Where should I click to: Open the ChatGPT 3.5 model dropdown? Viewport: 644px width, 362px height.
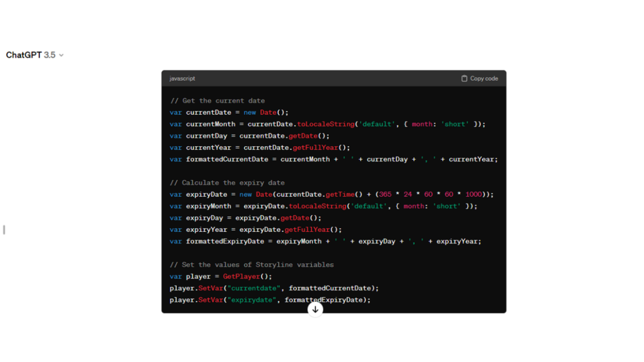[35, 55]
